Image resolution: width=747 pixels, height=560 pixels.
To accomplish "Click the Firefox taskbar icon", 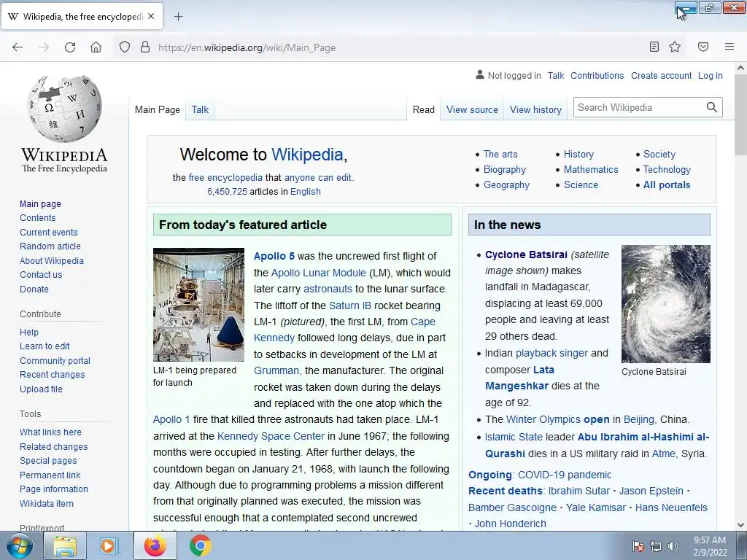I will (155, 545).
